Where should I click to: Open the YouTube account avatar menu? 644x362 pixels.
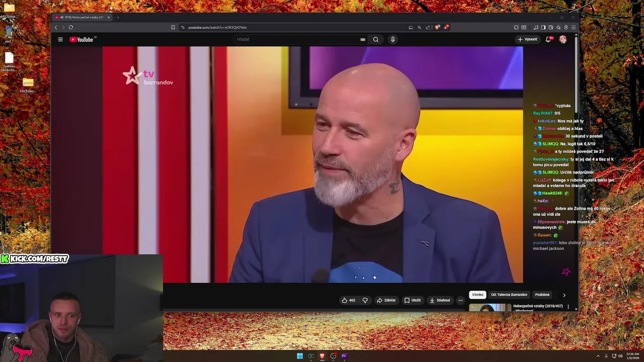563,39
